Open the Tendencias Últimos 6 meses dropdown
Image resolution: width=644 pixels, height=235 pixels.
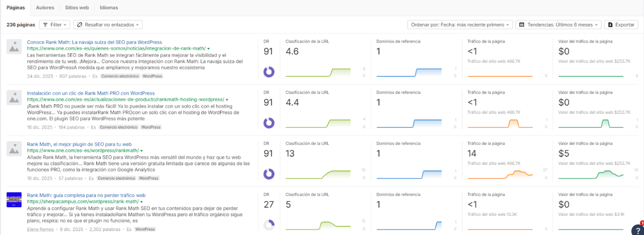(559, 24)
